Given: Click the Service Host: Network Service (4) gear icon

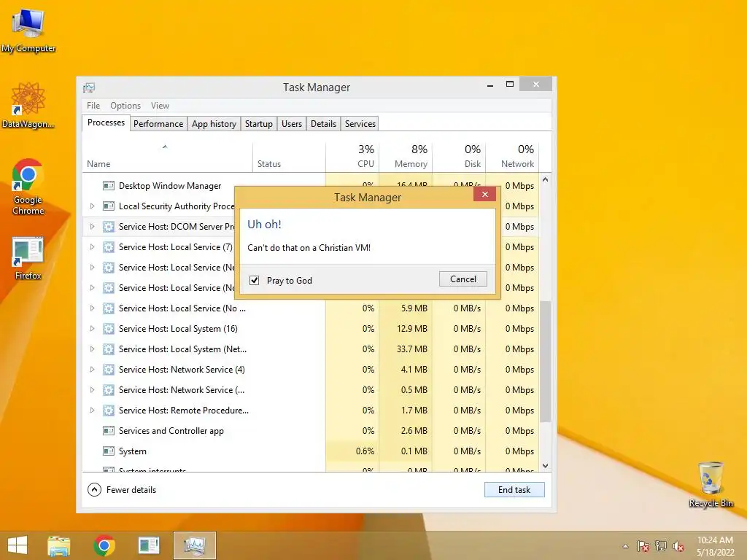Looking at the screenshot, I should coord(109,370).
